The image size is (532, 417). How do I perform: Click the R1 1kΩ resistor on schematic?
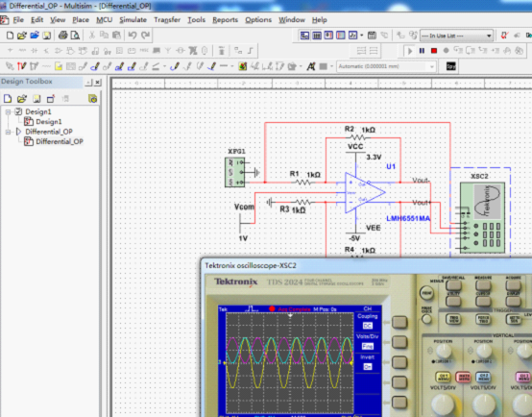[x=303, y=183]
